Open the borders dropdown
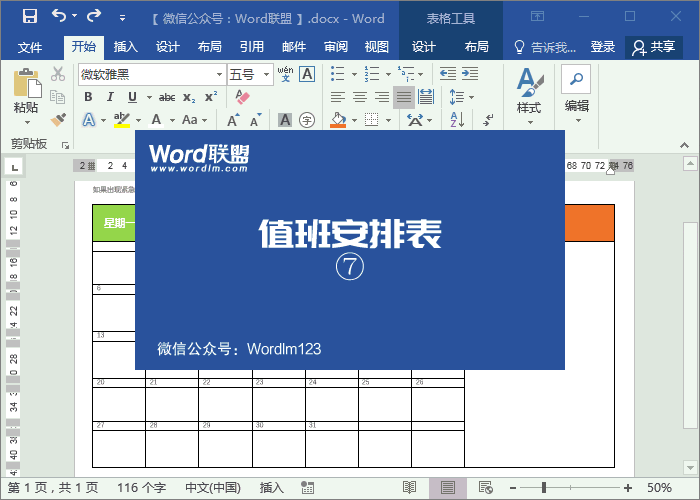The height and width of the screenshot is (500, 700). click(388, 120)
